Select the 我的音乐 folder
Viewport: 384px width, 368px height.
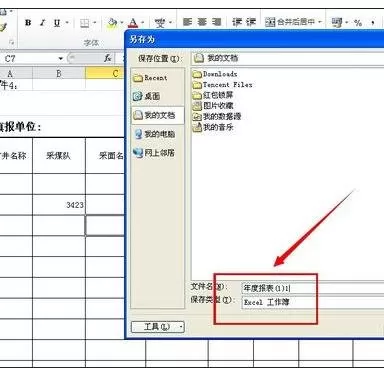click(213, 127)
